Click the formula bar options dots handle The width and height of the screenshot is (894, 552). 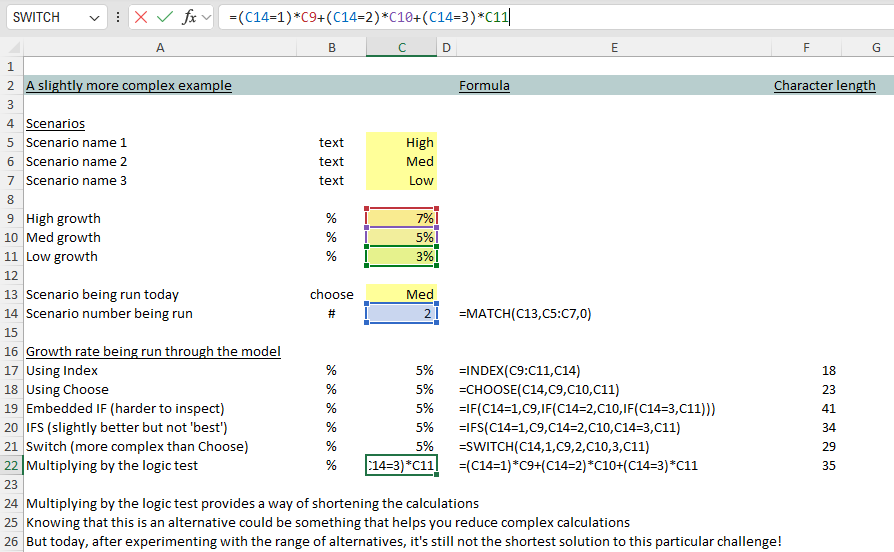119,18
